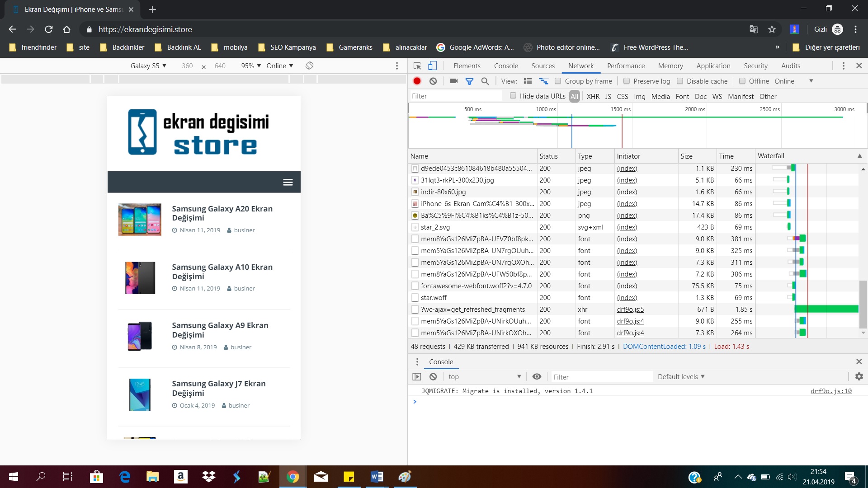Open the Security tab
Viewport: 868px width, 488px height.
(755, 66)
